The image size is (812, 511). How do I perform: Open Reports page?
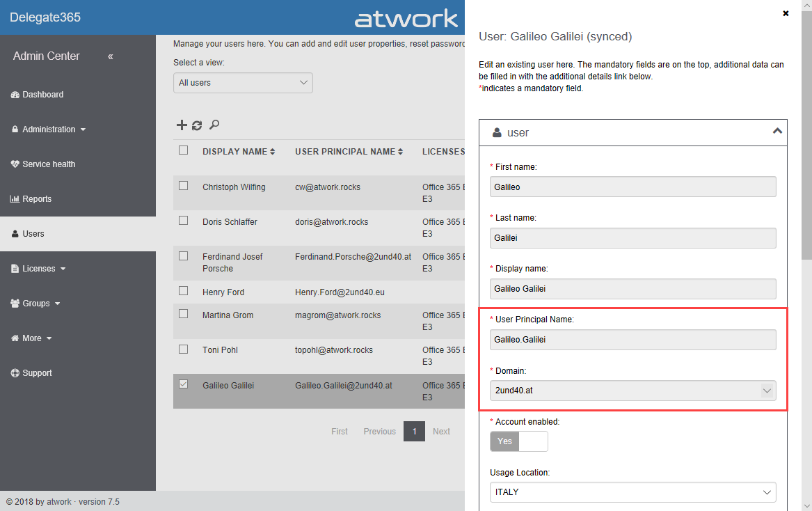[31, 198]
